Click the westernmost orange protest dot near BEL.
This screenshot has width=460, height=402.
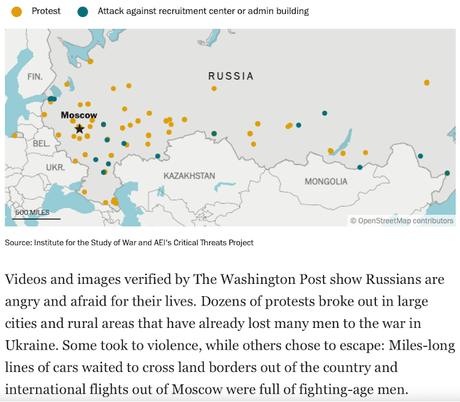pos(14,135)
